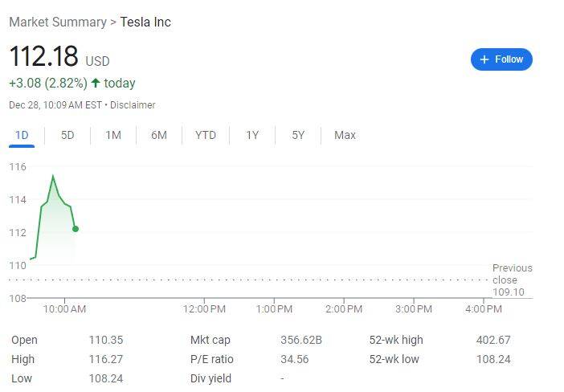Click the P/E ratio label
Image resolution: width=564 pixels, height=392 pixels.
(x=212, y=359)
